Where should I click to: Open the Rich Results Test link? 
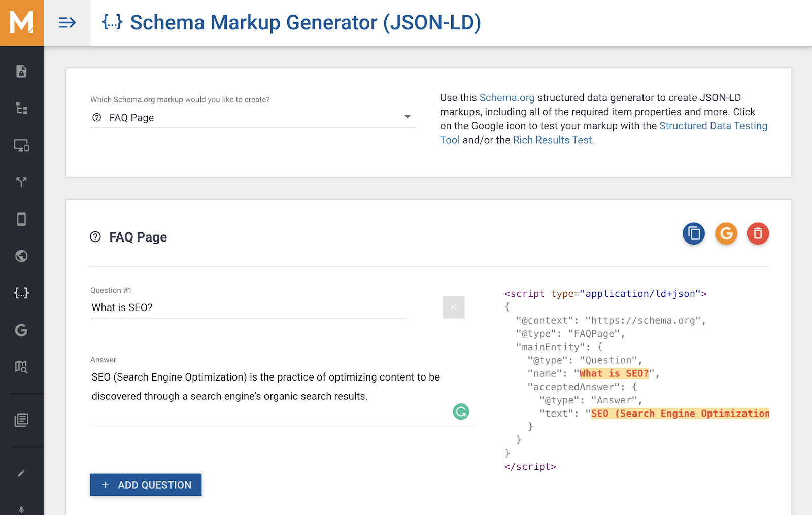pos(552,140)
